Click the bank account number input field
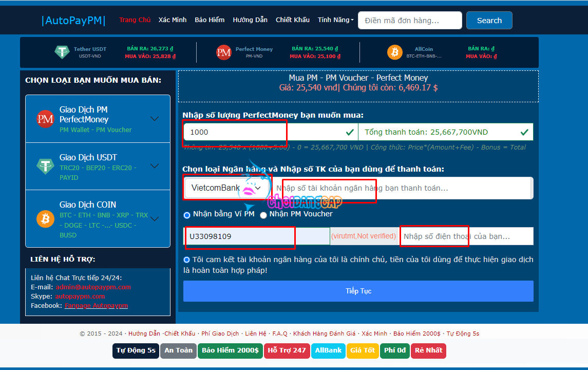588x370 pixels. click(402, 188)
